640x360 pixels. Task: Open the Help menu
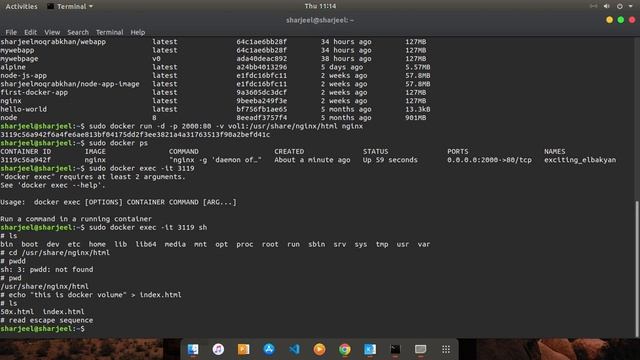coord(138,32)
